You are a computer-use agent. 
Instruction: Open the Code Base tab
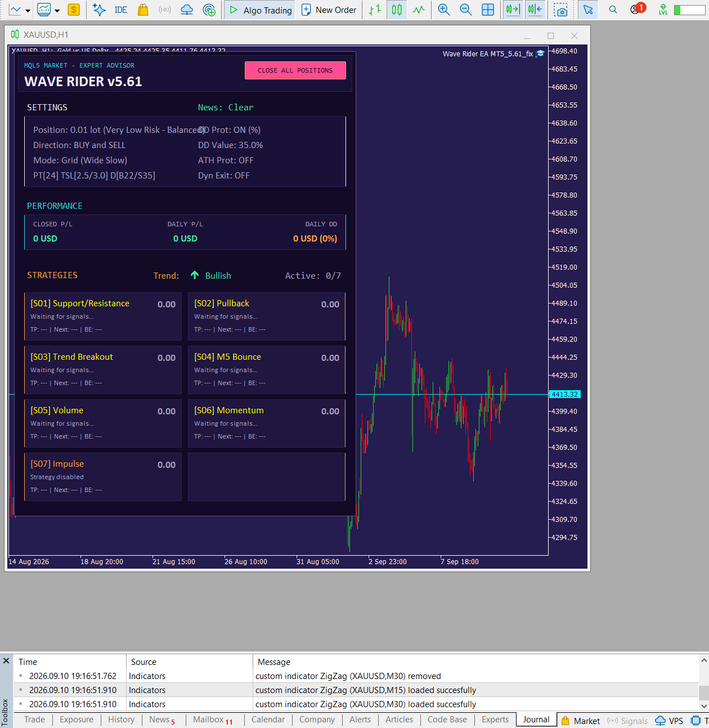[447, 720]
